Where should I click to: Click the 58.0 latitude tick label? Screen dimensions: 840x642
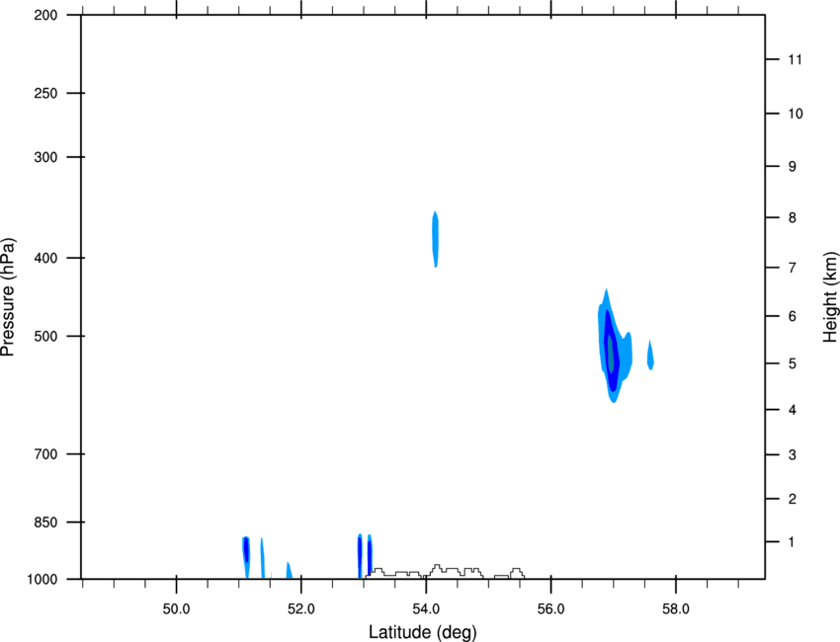tap(676, 609)
